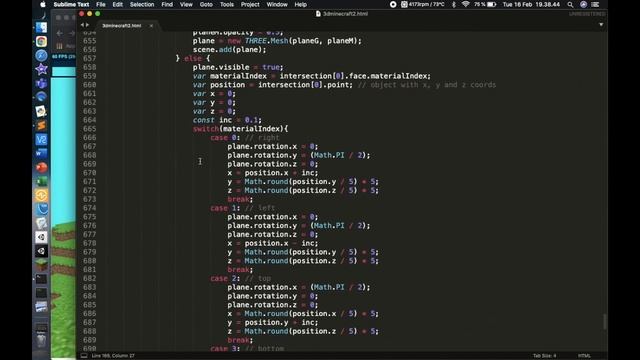Open the File menu
The height and width of the screenshot is (360, 640).
pos(100,4)
